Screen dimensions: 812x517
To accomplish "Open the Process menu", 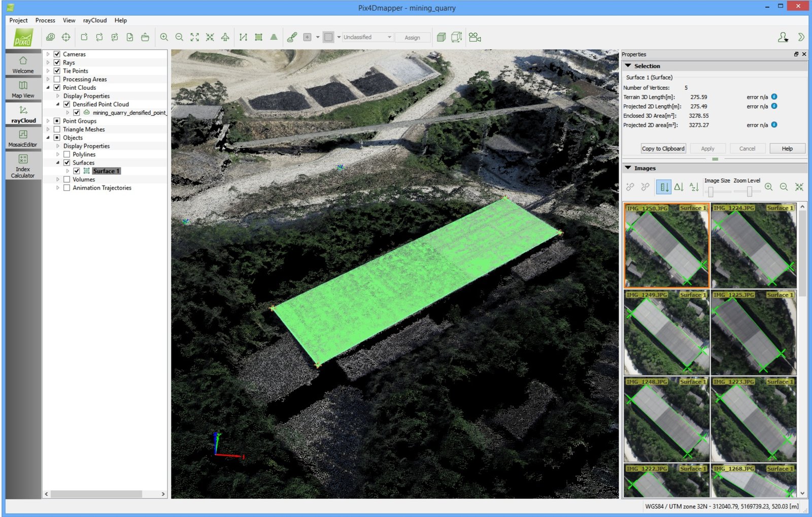I will [45, 20].
